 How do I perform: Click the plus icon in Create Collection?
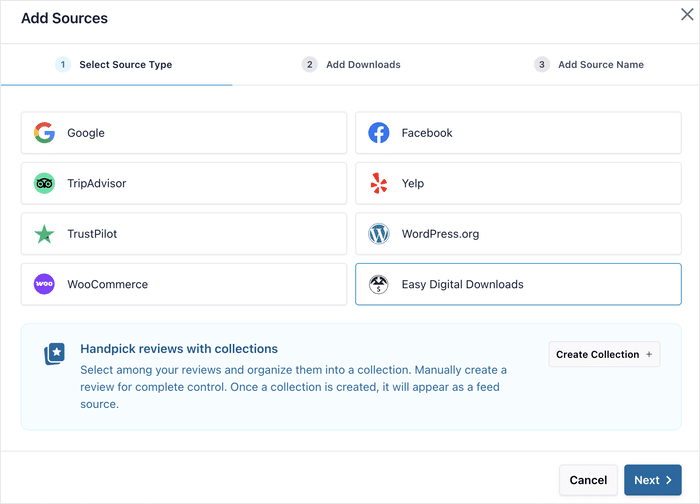(x=649, y=354)
